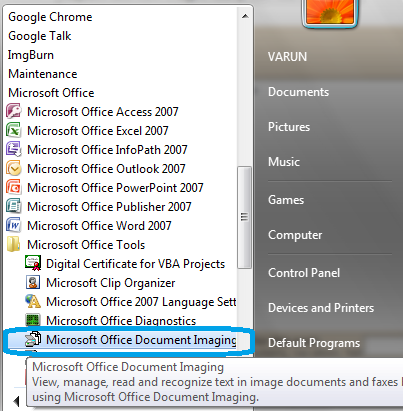Click the Document Imaging scanner icon

[x=33, y=339]
